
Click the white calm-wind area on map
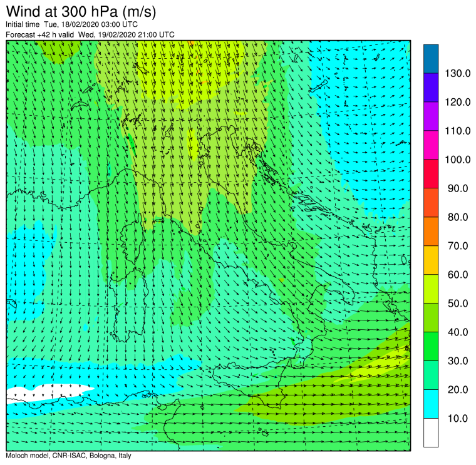point(46,393)
